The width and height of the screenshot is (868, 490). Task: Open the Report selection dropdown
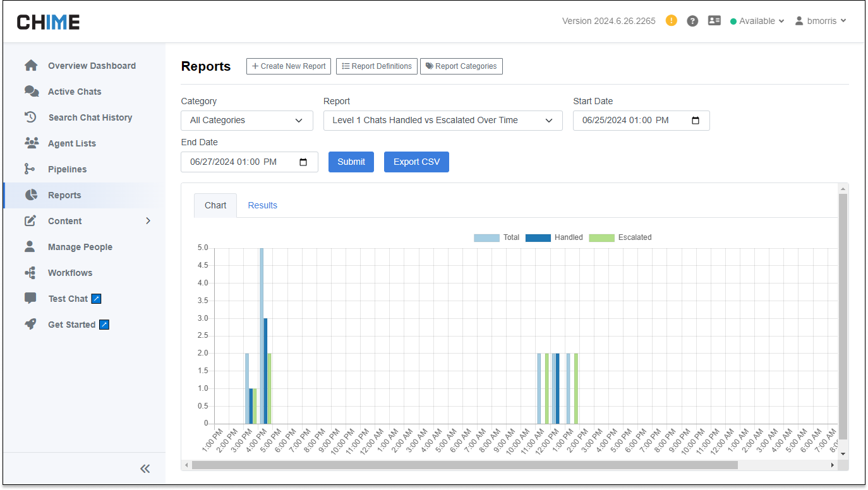pos(443,121)
